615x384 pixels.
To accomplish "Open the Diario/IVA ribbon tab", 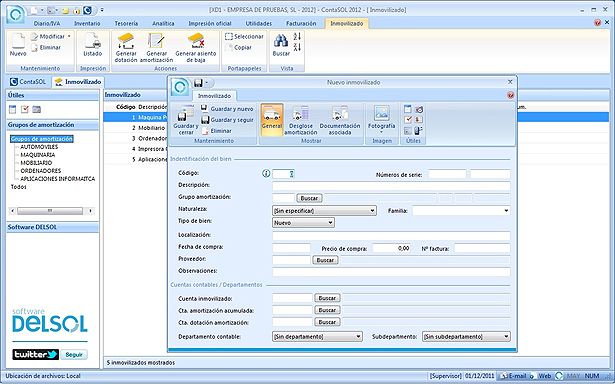I will coord(47,24).
